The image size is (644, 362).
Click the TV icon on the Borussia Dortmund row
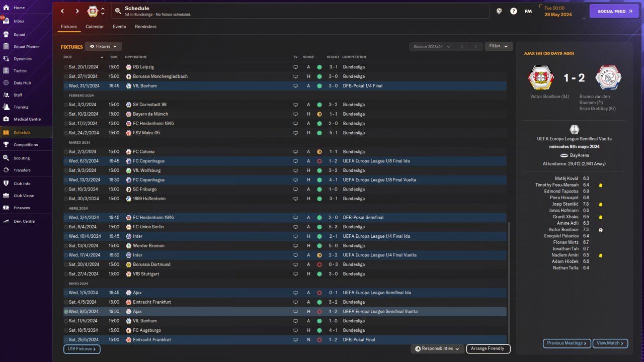pos(295,264)
